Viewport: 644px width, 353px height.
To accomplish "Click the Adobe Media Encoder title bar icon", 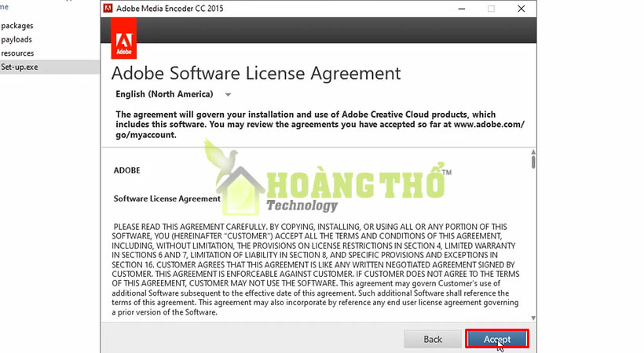I will tap(108, 9).
